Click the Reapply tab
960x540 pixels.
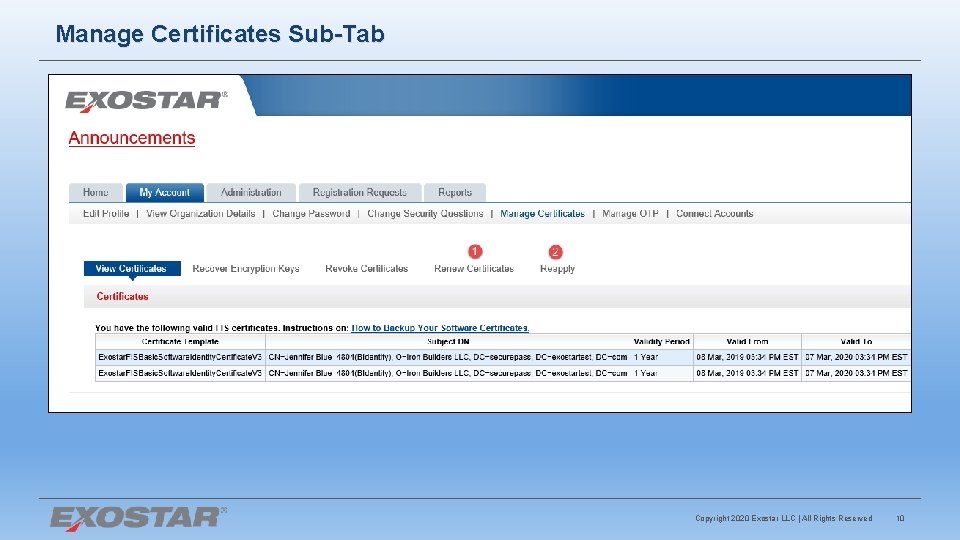[x=557, y=269]
